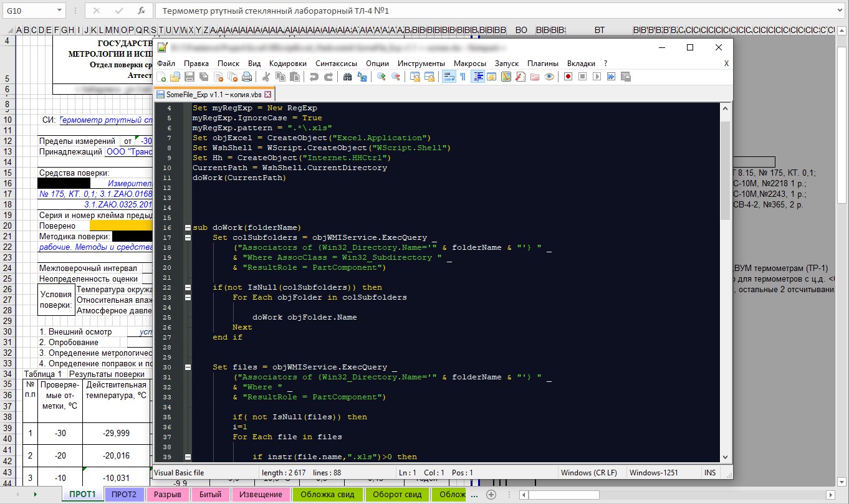Viewport: 849px width, 504px height.
Task: Open the Файл menu
Action: point(166,63)
